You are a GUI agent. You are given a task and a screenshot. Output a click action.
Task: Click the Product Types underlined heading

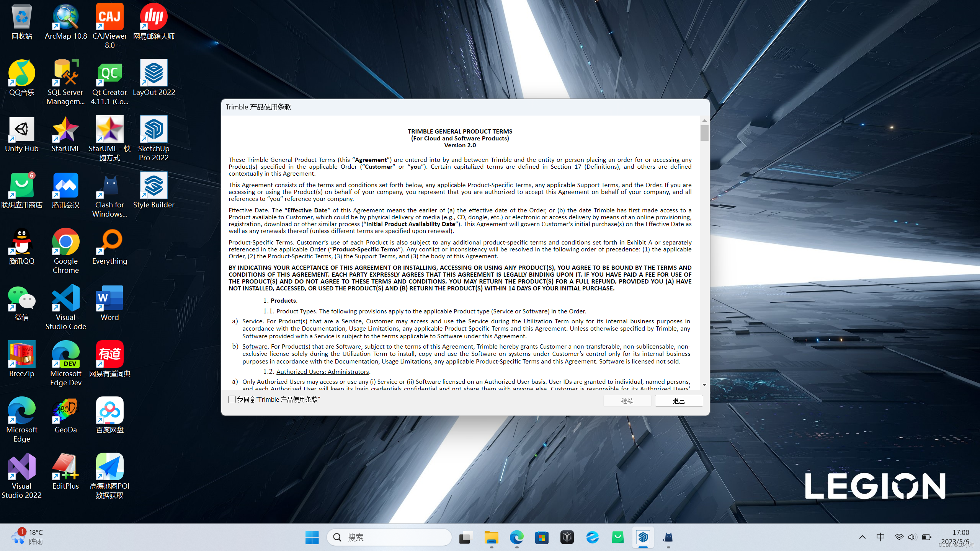pos(296,311)
